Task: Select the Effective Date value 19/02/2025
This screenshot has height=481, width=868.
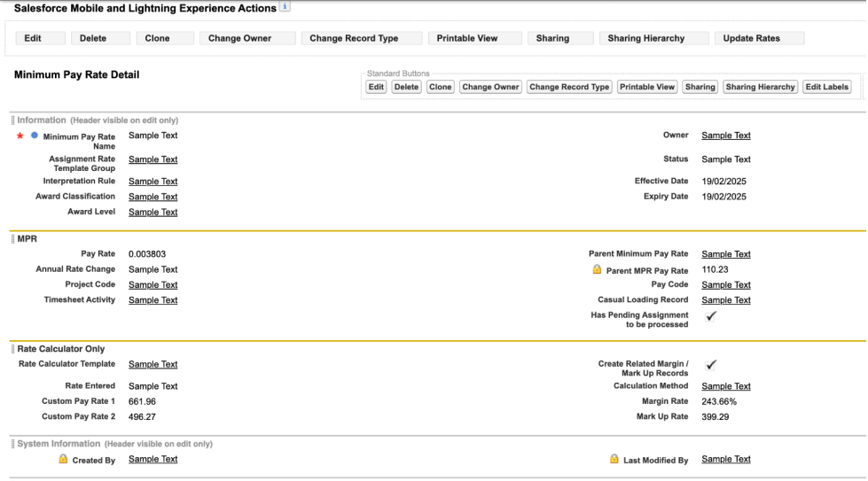Action: pos(723,182)
